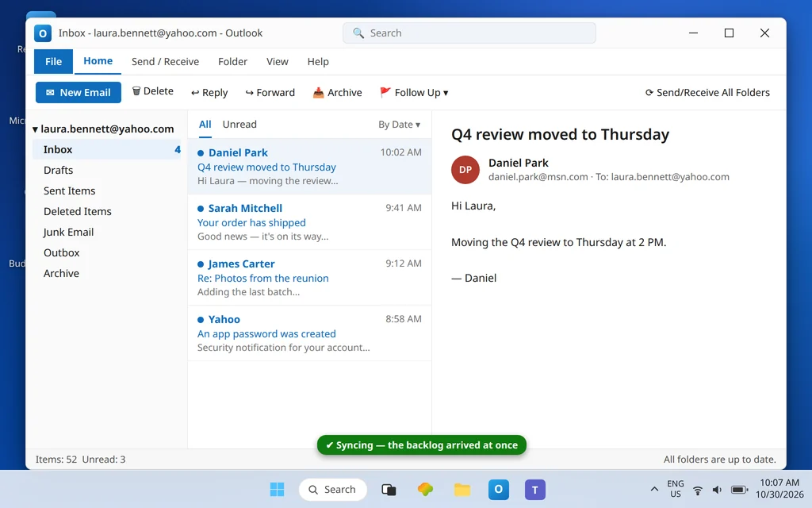Screen dimensions: 812x508
Task: Collapse the laura.bennett@yahoo.com account tree
Action: (35, 129)
